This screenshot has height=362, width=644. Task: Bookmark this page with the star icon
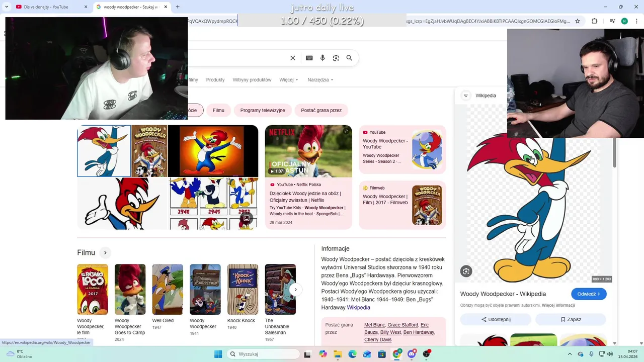point(578,21)
